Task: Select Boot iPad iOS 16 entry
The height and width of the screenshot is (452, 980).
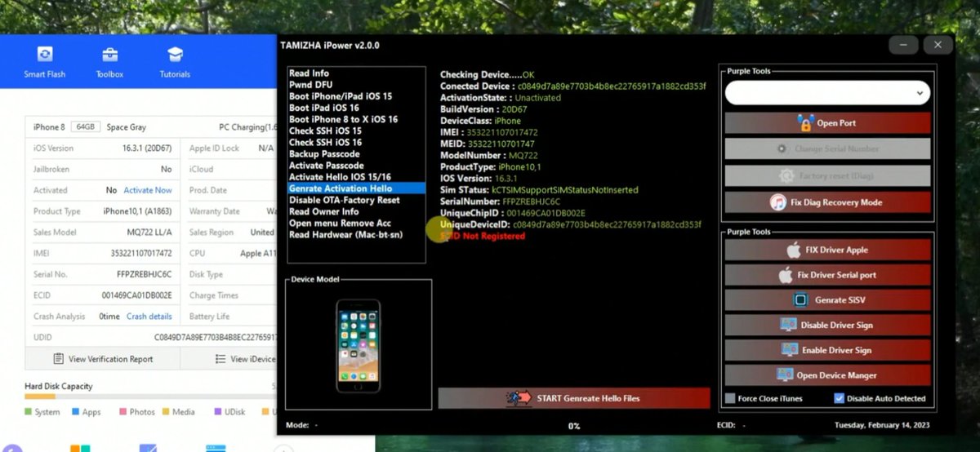Action: [x=356, y=108]
